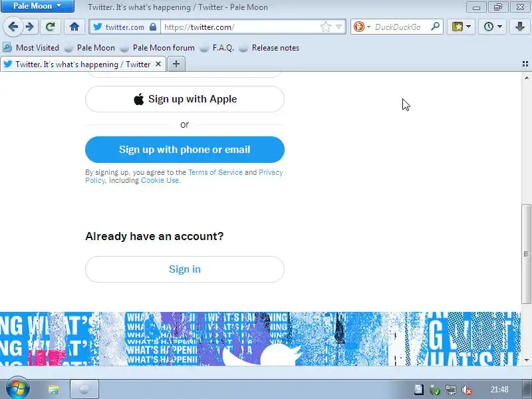Click the padlock security icon
The height and width of the screenshot is (399, 532).
click(153, 27)
